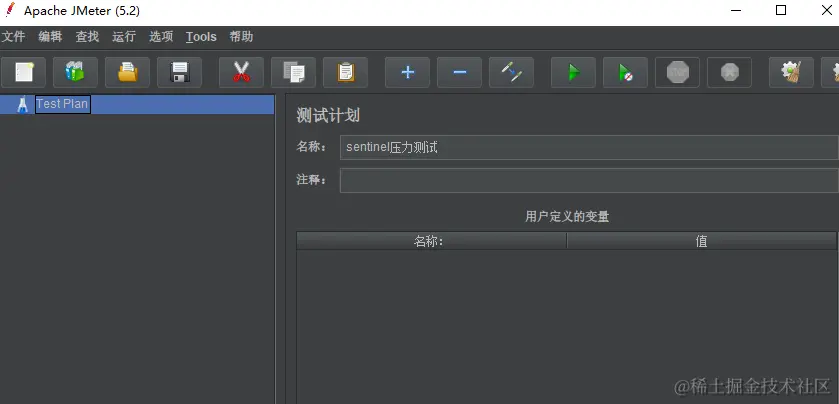Save the test plan with floppy icon
Screen dimensions: 839x404
click(x=179, y=72)
